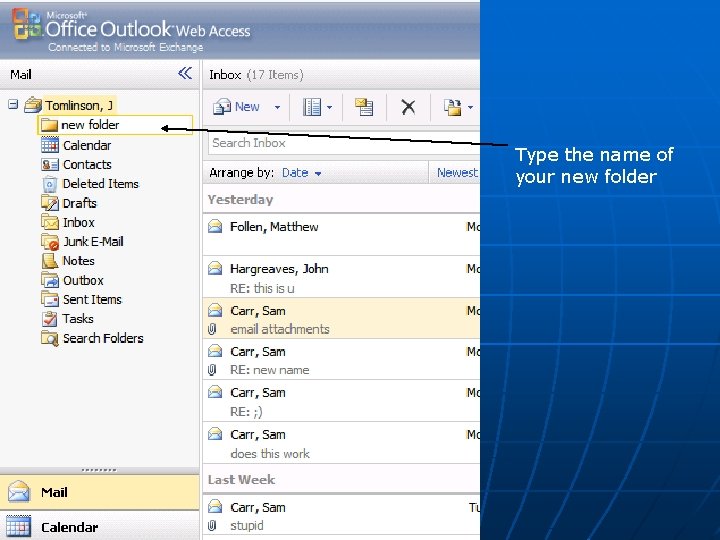720x540 pixels.
Task: Click in the Search Inbox field
Action: pyautogui.click(x=343, y=143)
